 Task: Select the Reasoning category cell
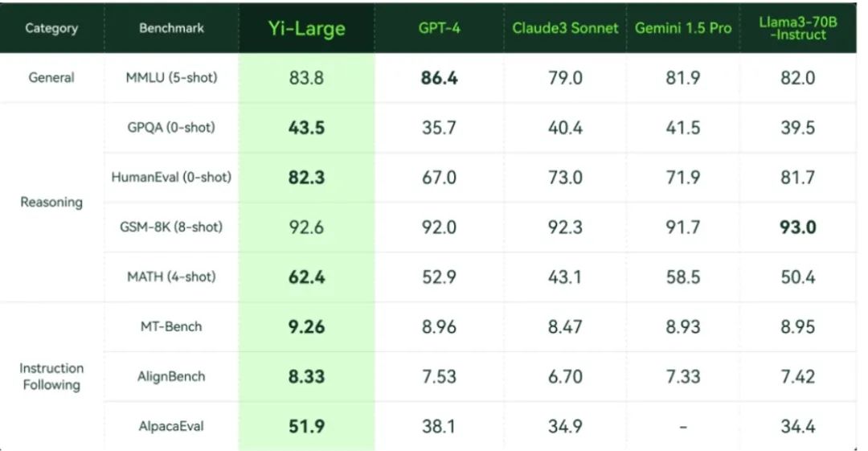[x=51, y=203]
